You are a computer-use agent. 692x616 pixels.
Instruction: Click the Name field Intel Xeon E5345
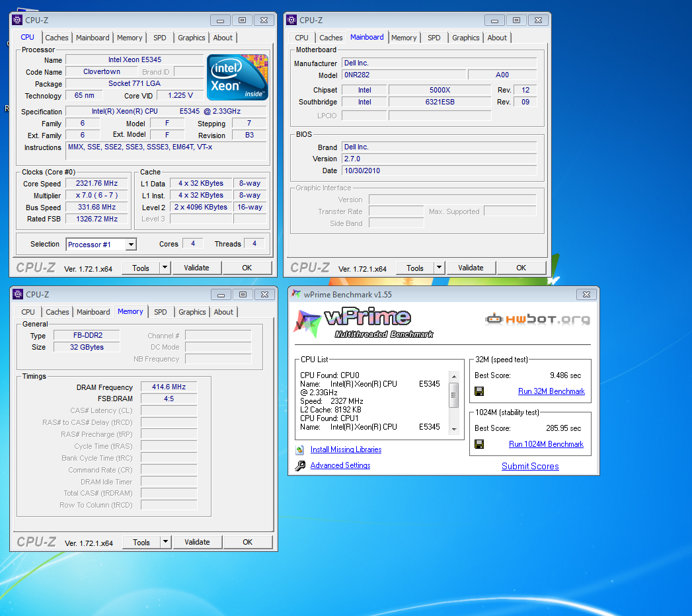point(135,59)
